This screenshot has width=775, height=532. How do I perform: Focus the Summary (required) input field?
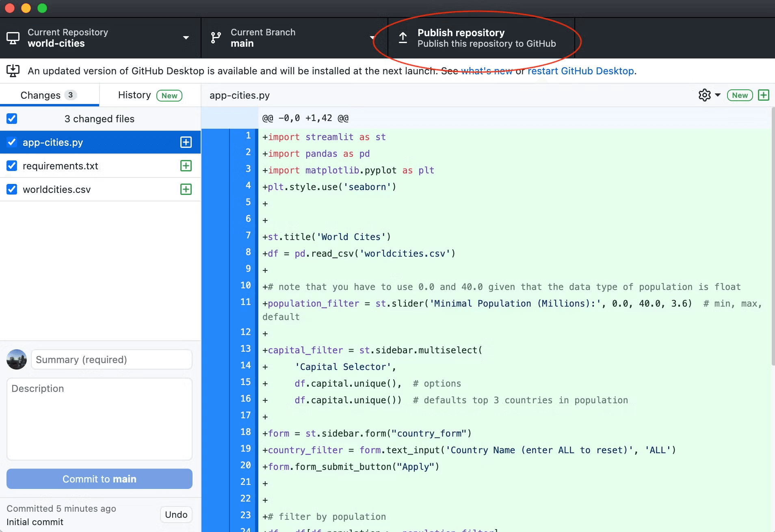coord(112,359)
